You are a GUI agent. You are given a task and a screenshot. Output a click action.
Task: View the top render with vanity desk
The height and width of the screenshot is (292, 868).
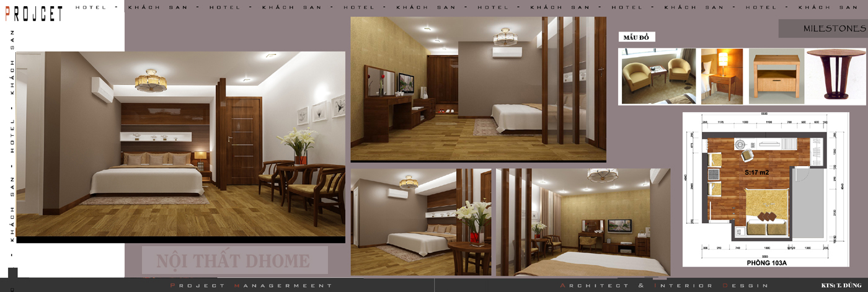click(477, 89)
